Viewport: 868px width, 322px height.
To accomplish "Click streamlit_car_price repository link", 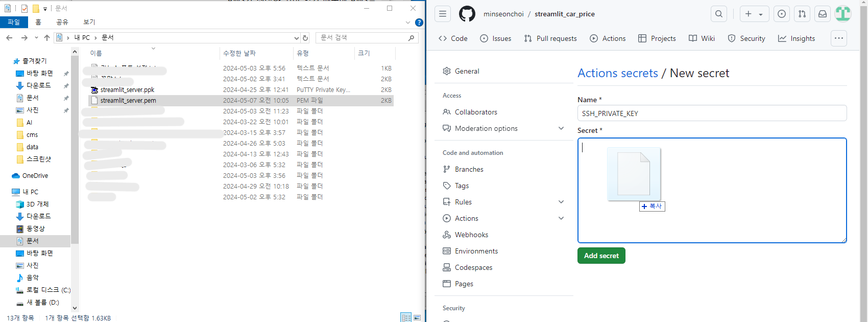I will click(565, 14).
